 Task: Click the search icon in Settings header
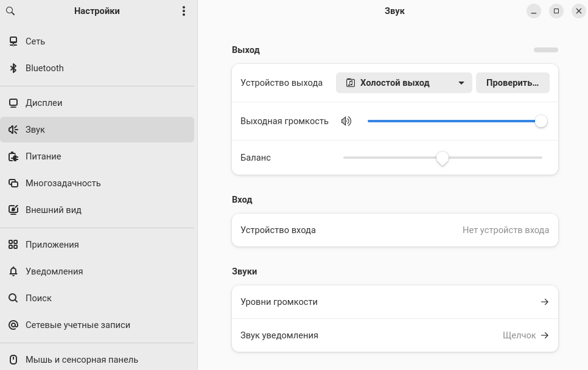[x=10, y=11]
